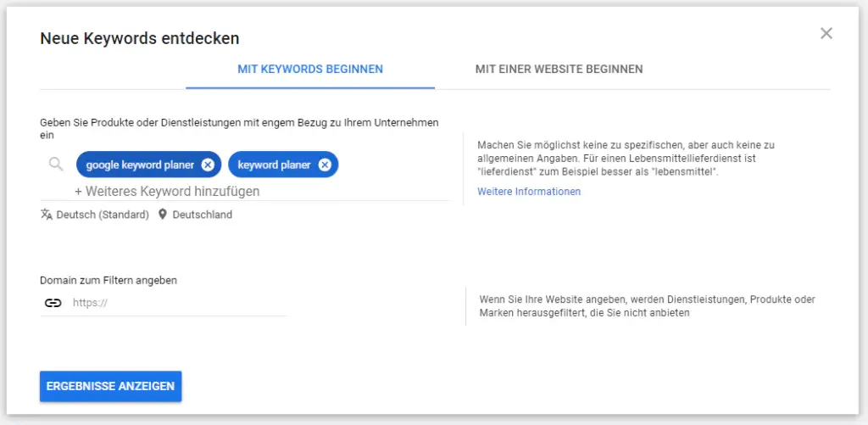This screenshot has height=425, width=868.
Task: Click the location pin icon
Action: point(163,215)
